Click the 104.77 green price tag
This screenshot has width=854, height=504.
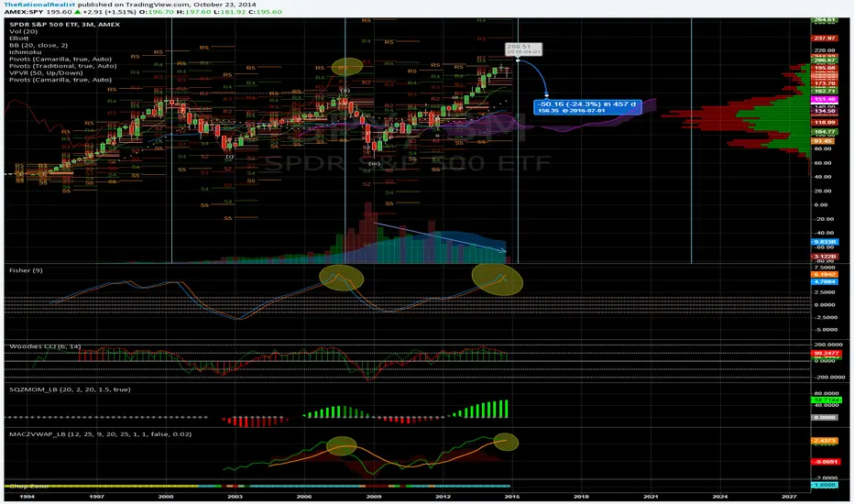tap(825, 132)
